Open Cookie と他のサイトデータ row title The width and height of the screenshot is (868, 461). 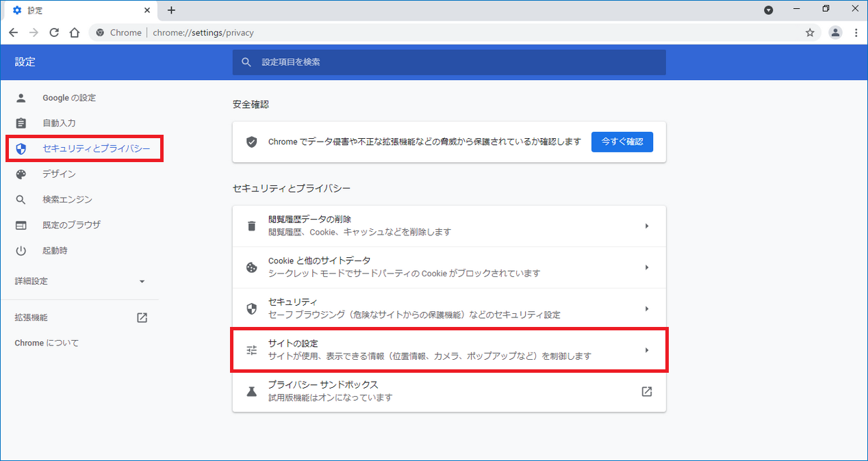coord(319,261)
